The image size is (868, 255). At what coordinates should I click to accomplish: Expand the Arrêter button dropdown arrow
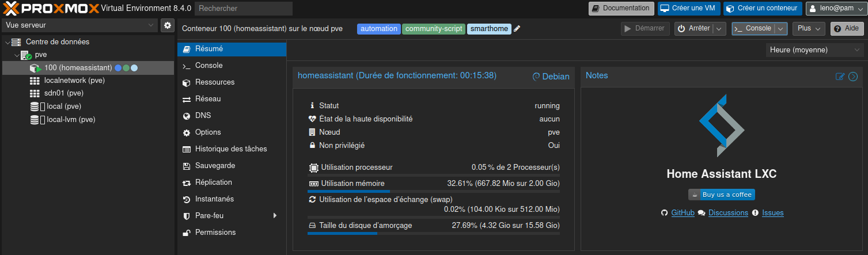click(x=719, y=29)
